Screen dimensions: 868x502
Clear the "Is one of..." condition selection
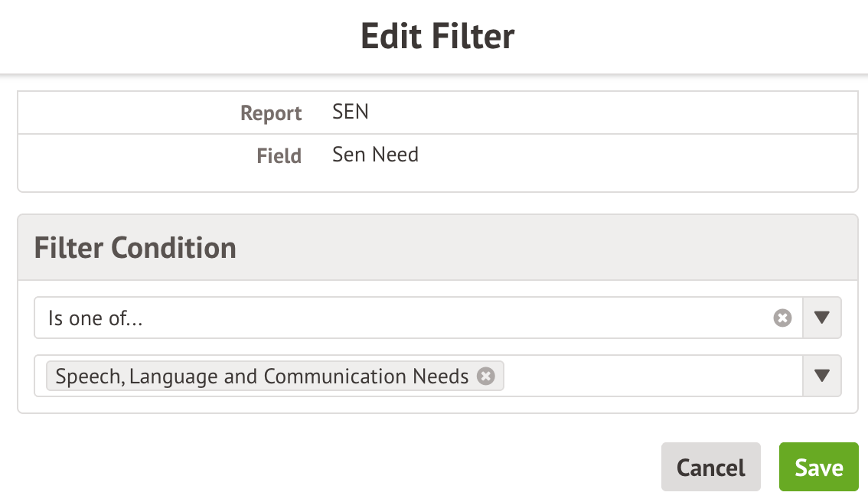tap(782, 318)
